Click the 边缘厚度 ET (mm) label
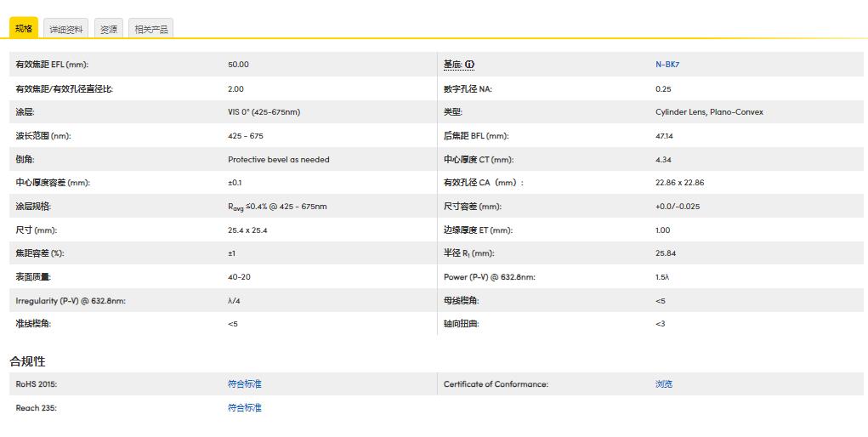This screenshot has width=868, height=437. pyautogui.click(x=478, y=230)
